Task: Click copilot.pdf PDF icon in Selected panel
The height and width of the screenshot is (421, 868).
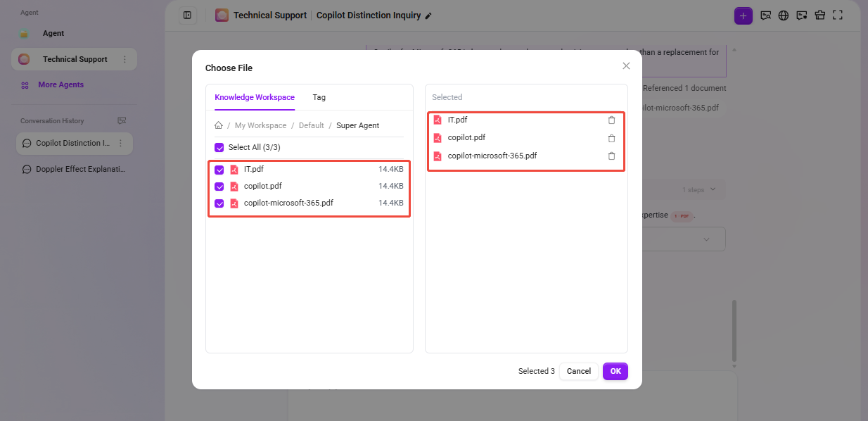Action: coord(438,138)
